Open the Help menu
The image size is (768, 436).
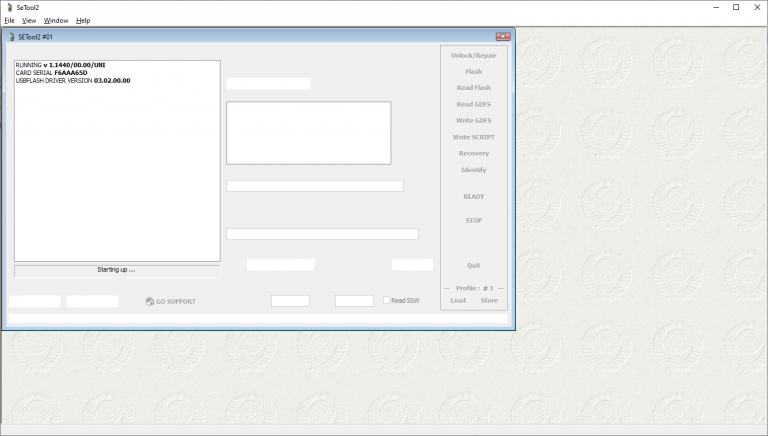point(83,21)
